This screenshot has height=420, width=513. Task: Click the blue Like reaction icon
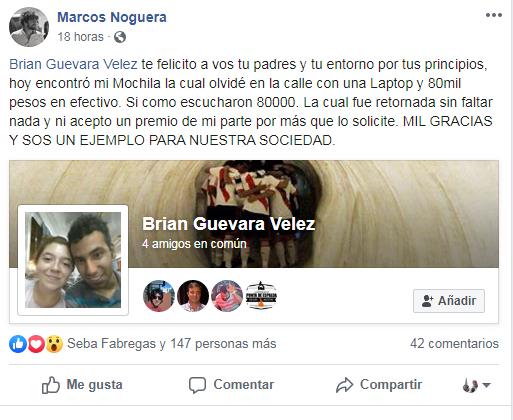18,344
